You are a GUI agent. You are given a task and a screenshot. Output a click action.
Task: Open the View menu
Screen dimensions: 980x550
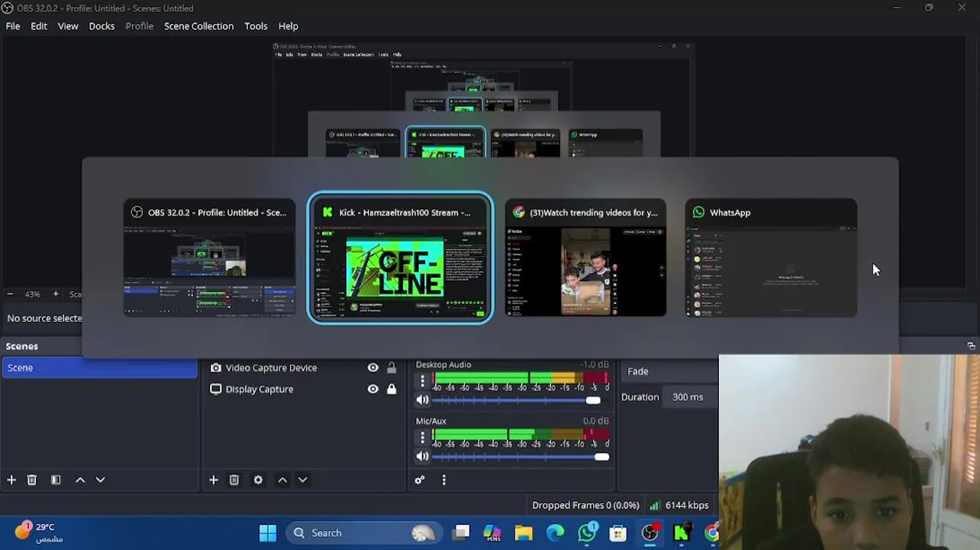tap(68, 26)
